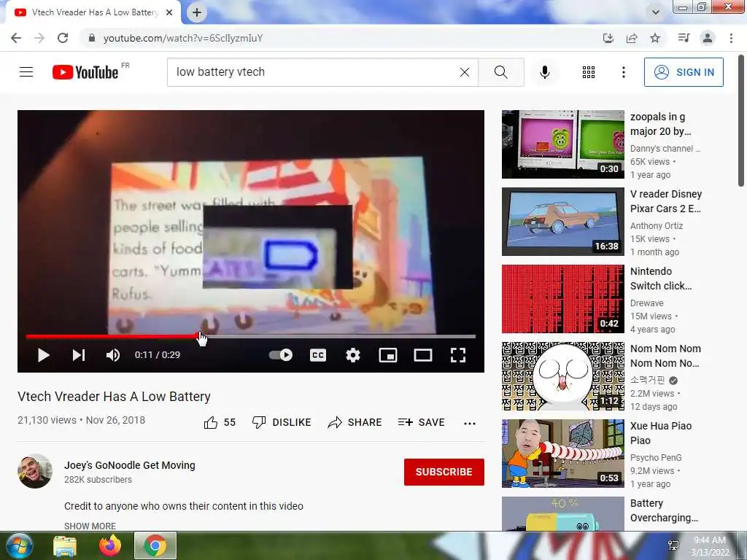Open Nom Nom Nom video thumbnail
The height and width of the screenshot is (560, 747).
(563, 376)
